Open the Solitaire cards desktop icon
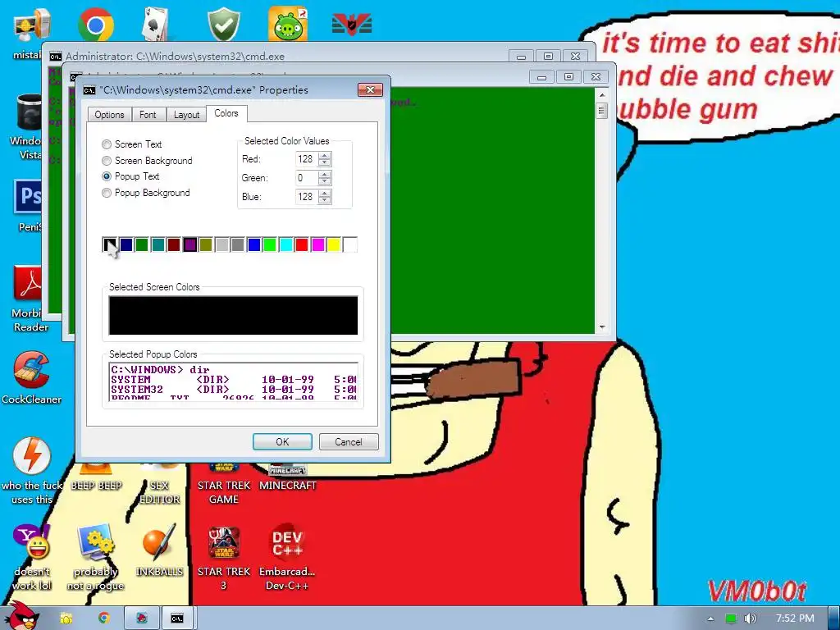 click(x=155, y=25)
